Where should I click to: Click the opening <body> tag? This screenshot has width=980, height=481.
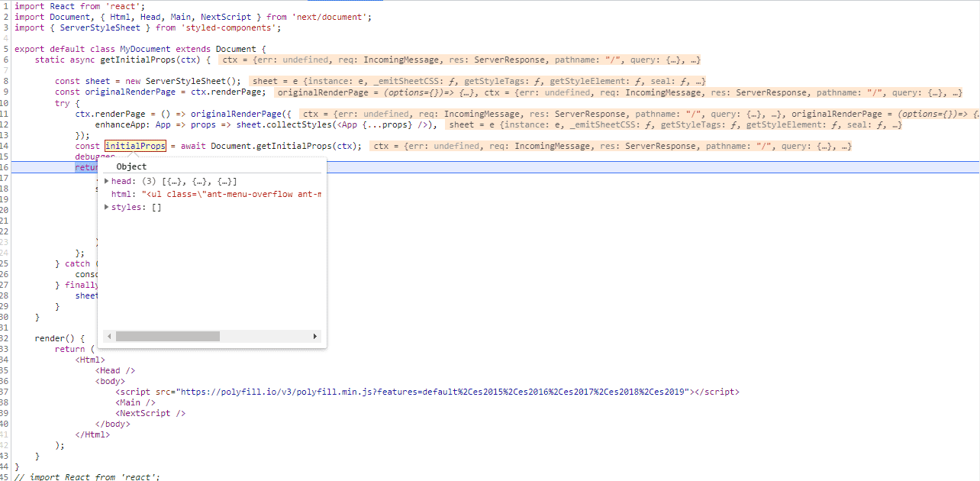click(x=110, y=381)
